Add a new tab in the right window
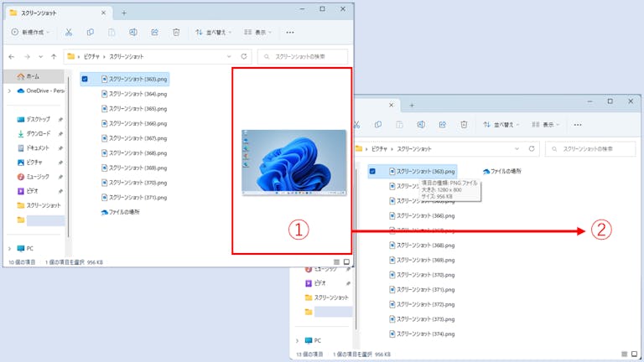The height and width of the screenshot is (362, 644). (412, 106)
